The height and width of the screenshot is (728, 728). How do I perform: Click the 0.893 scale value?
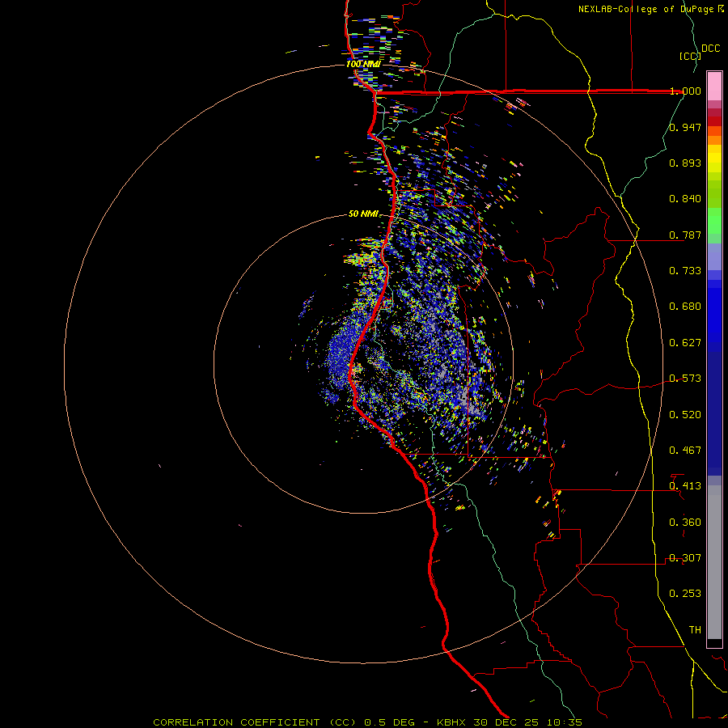[685, 163]
